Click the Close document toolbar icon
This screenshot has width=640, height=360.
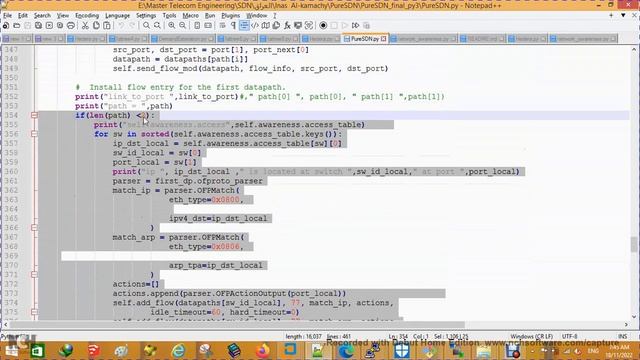coord(49,25)
